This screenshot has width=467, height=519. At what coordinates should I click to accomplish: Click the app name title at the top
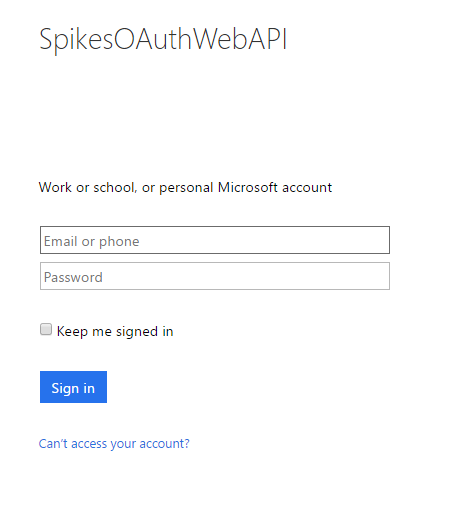[163, 39]
